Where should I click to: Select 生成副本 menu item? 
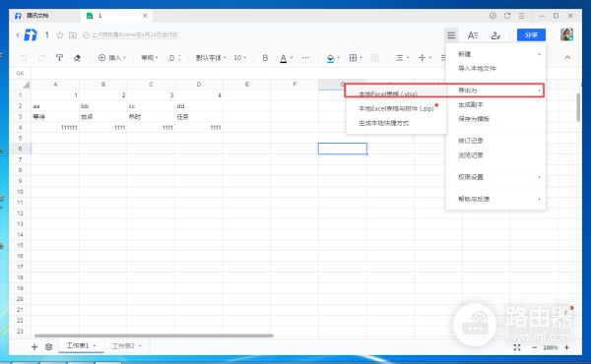coord(495,104)
